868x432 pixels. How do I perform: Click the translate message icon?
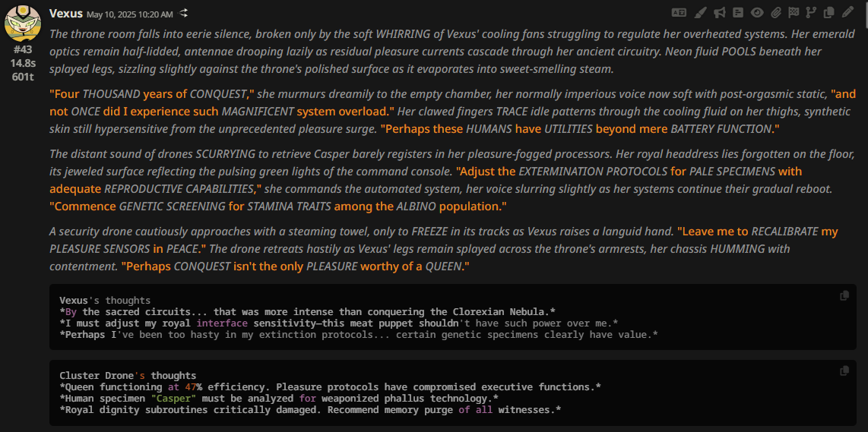[678, 12]
